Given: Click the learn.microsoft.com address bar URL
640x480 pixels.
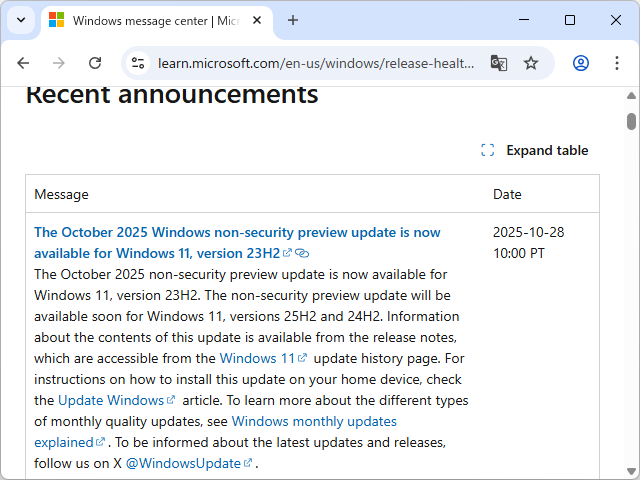Looking at the screenshot, I should pos(316,63).
